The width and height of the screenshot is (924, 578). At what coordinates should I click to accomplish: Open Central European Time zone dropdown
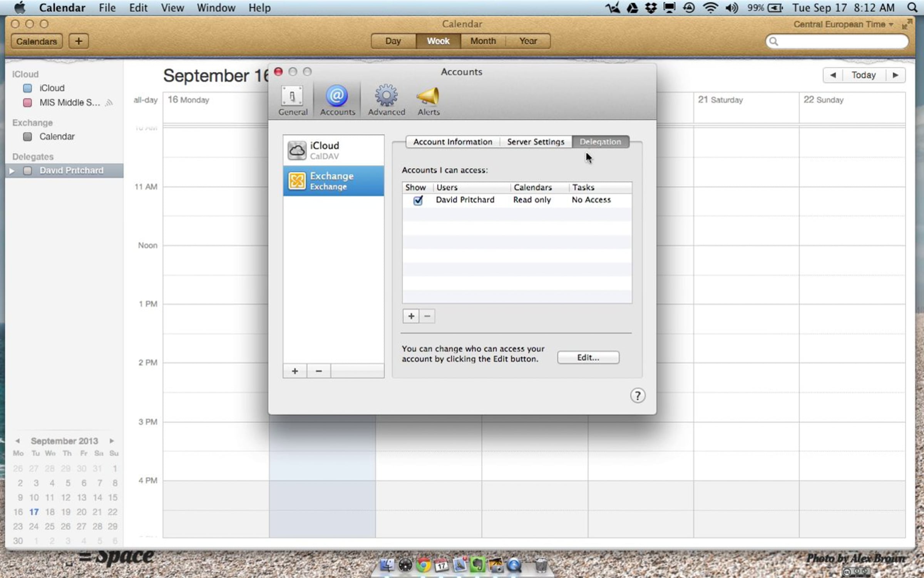(x=843, y=24)
